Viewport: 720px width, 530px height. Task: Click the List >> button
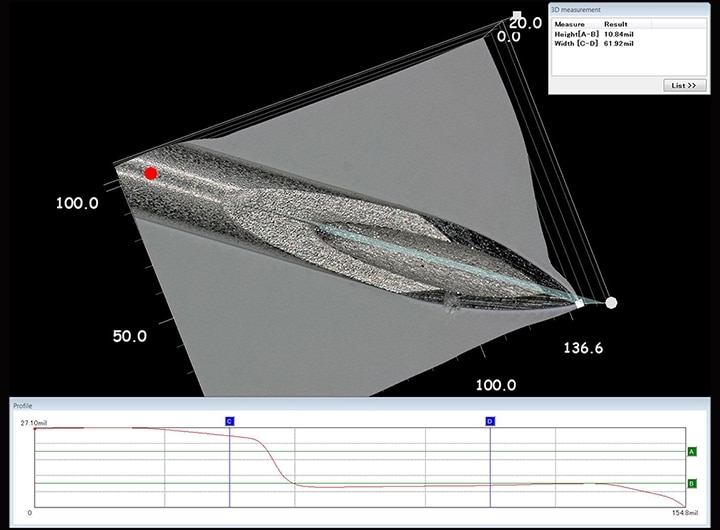[684, 85]
